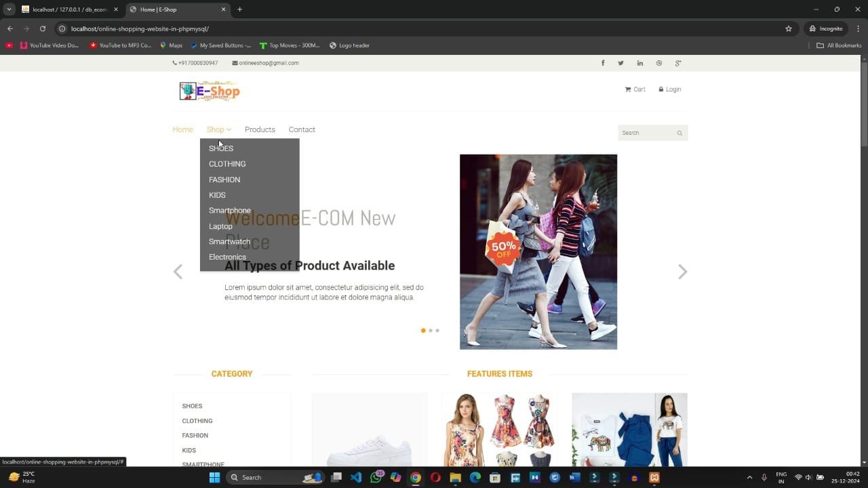Open the LinkedIn social icon

(x=639, y=63)
